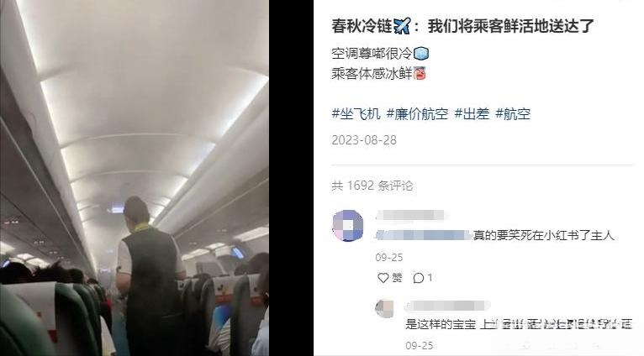Screen dimensions: 644x356
Task: Open replies via the comment bubble icon
Action: point(423,278)
